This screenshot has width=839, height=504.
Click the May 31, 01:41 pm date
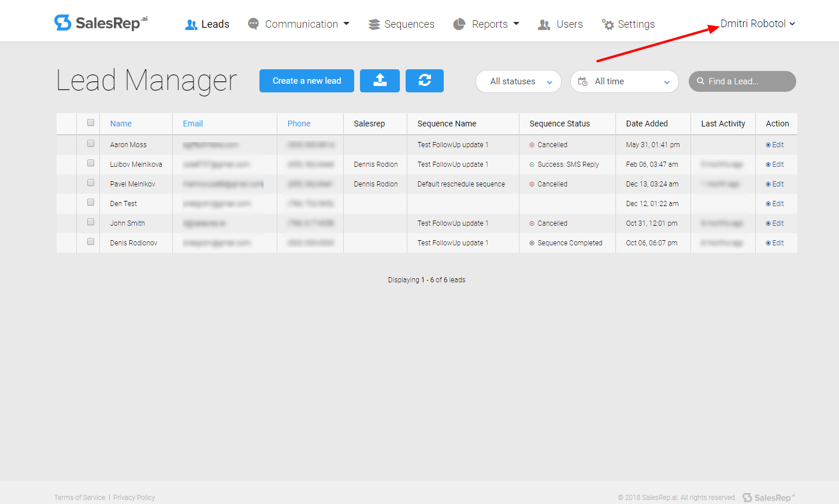click(x=653, y=145)
